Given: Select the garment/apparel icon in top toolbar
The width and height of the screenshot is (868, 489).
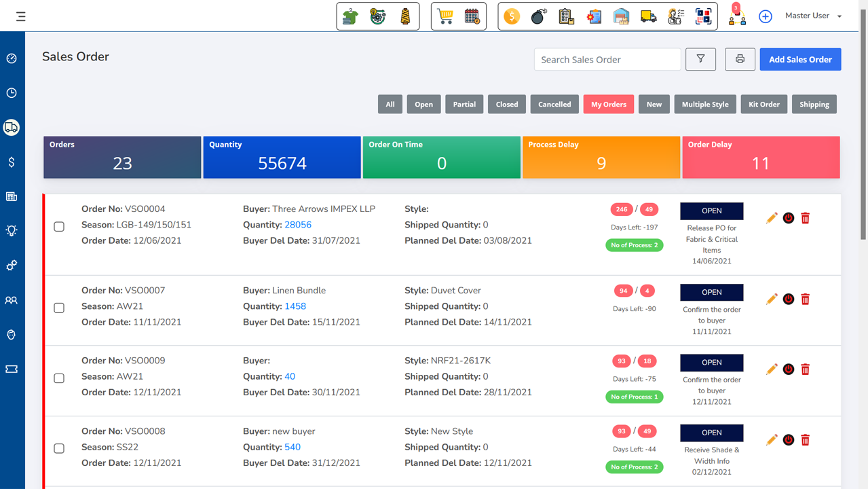Looking at the screenshot, I should [350, 16].
